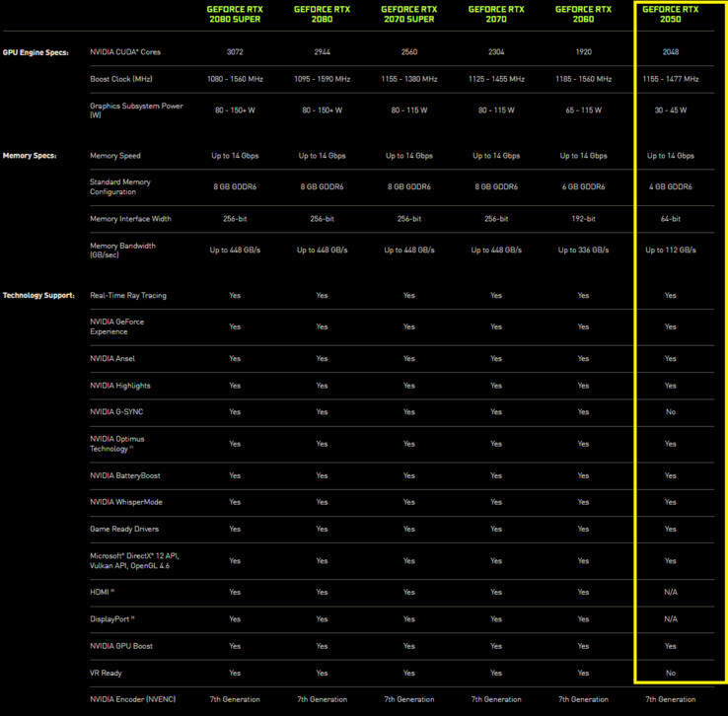Click the GEFORCE RTX 2060 column header
728x716 pixels.
(583, 15)
